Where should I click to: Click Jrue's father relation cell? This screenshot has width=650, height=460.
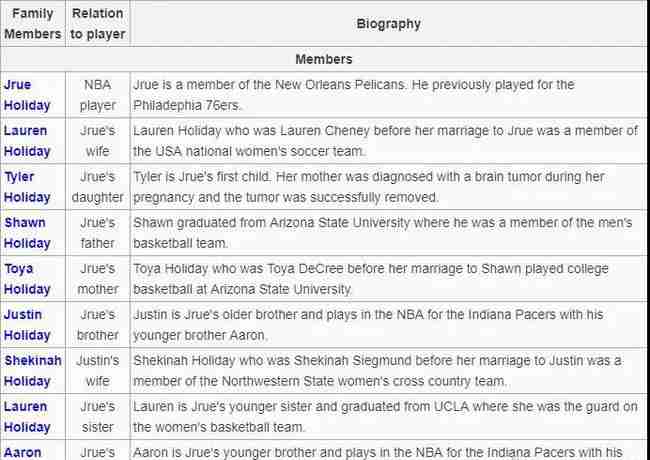(x=98, y=233)
